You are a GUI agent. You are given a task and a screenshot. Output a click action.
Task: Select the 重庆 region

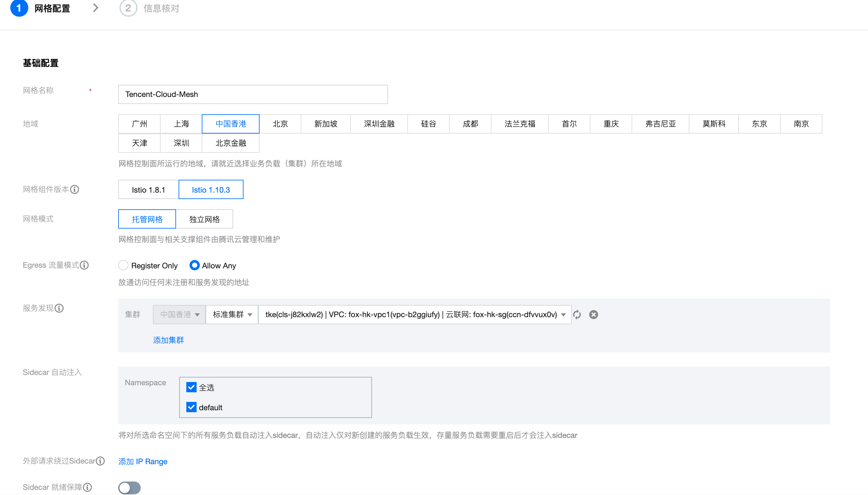611,124
